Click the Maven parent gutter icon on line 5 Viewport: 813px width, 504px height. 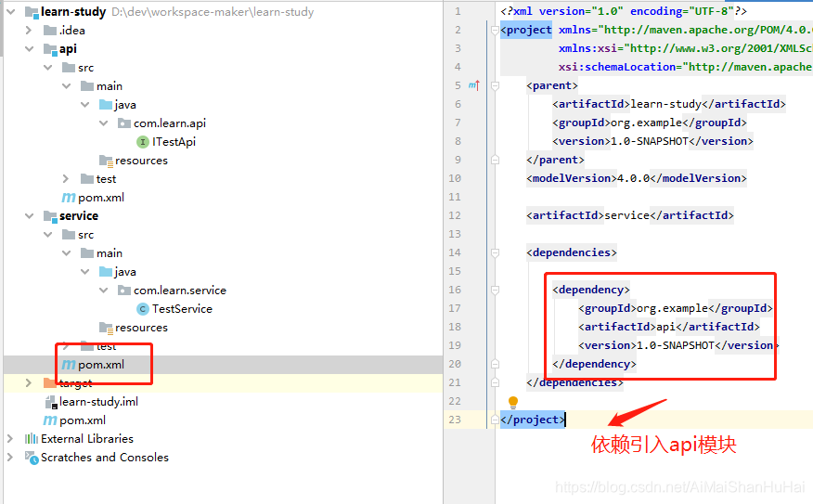tap(474, 85)
